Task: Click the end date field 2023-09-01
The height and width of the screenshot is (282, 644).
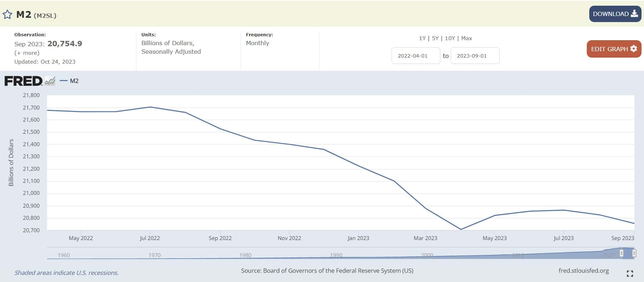Action: click(x=475, y=56)
